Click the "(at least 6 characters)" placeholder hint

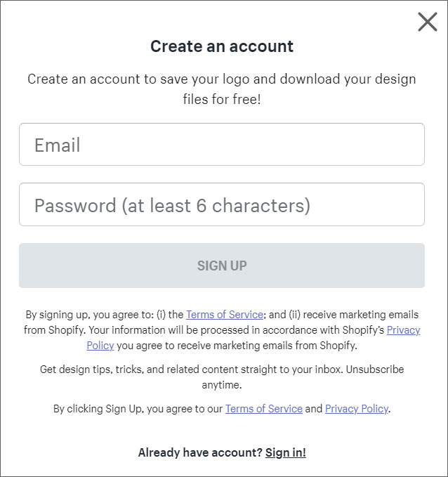[216, 205]
